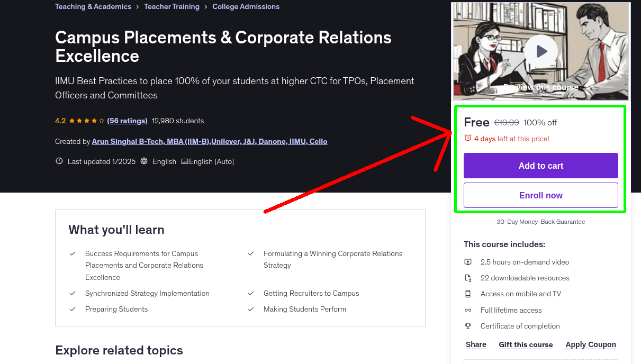Click the certificate of completion trophy icon
641x364 pixels.
(x=468, y=325)
